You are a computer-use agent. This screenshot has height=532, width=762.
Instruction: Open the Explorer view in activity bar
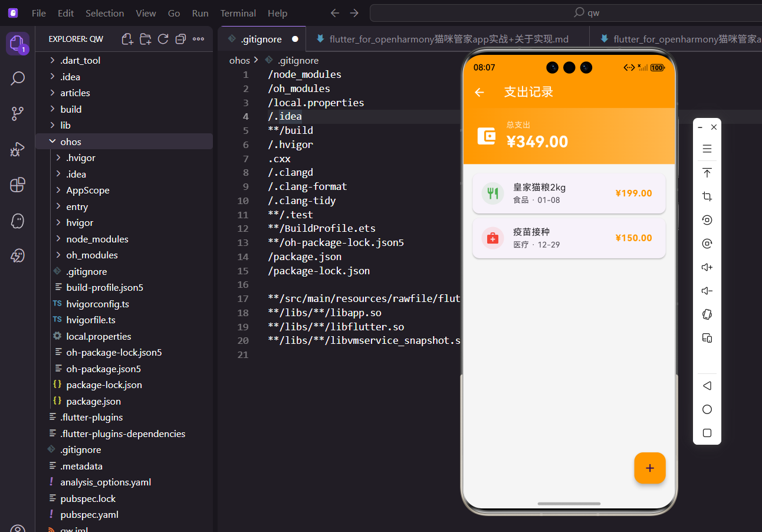[x=17, y=43]
